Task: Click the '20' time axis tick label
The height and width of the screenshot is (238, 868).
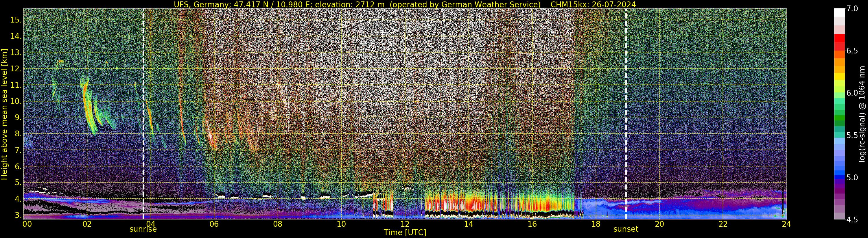Action: (x=659, y=224)
